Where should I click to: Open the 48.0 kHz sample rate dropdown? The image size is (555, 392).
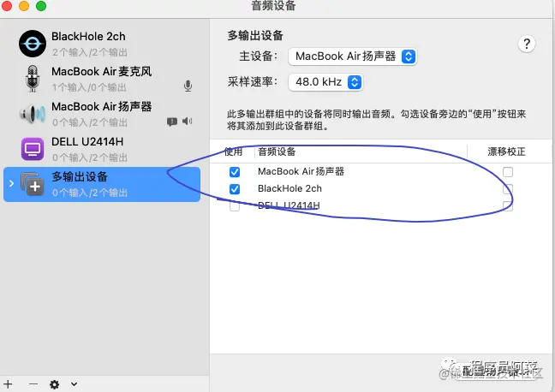click(x=325, y=82)
